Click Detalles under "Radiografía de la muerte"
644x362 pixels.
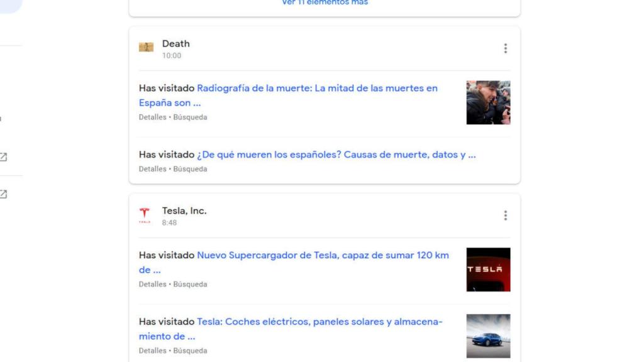tap(152, 117)
